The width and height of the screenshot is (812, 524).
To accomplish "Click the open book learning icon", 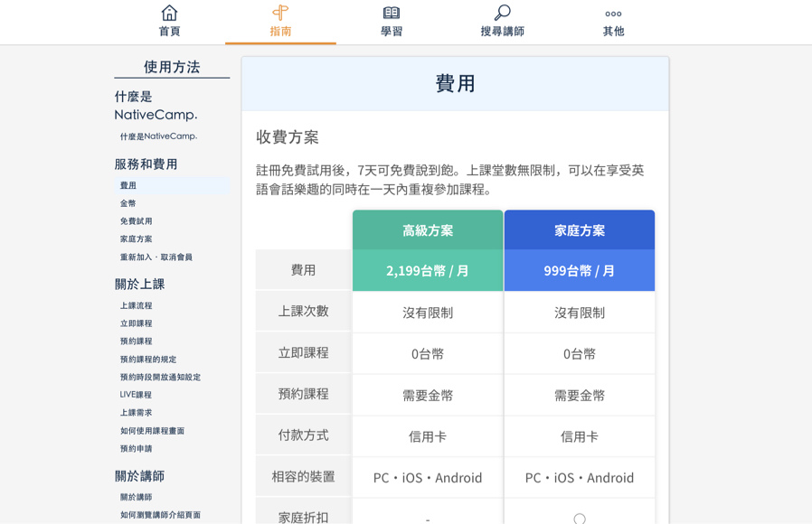I will pos(392,13).
